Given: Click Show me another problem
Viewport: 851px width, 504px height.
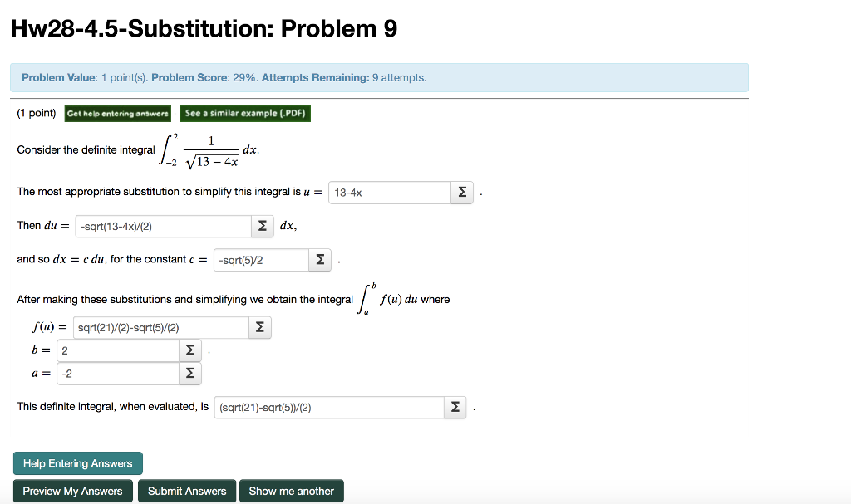Looking at the screenshot, I should [x=291, y=490].
